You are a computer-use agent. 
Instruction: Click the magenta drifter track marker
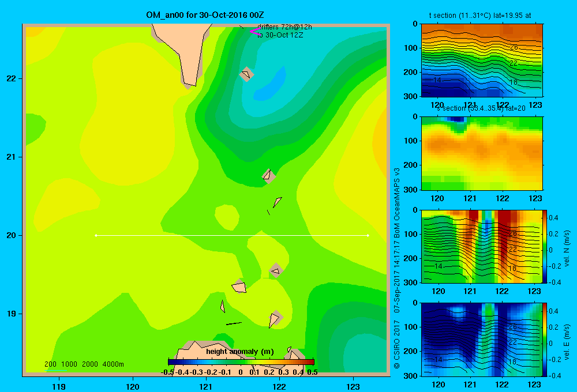coord(255,32)
